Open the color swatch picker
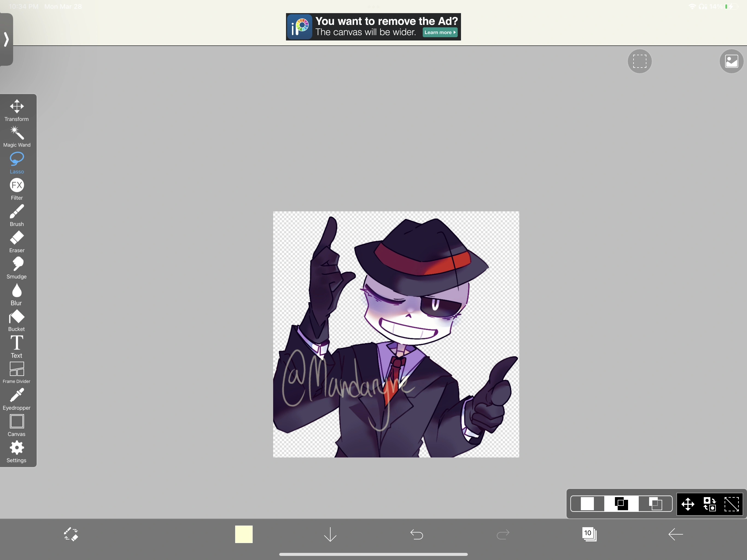 [244, 535]
